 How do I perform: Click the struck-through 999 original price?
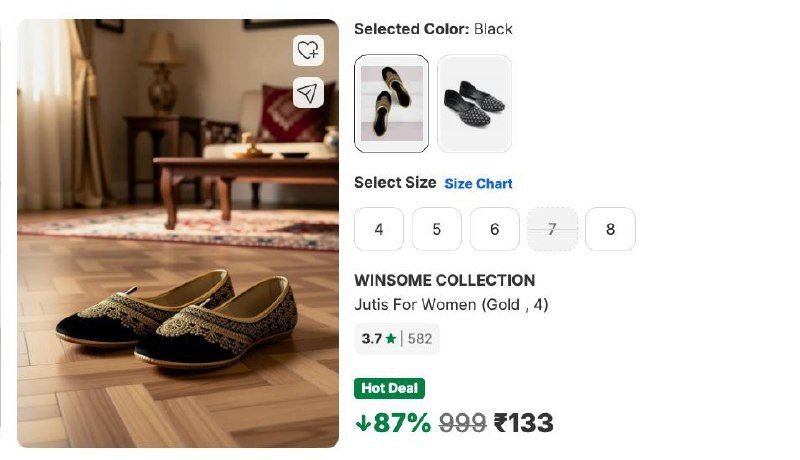click(463, 423)
